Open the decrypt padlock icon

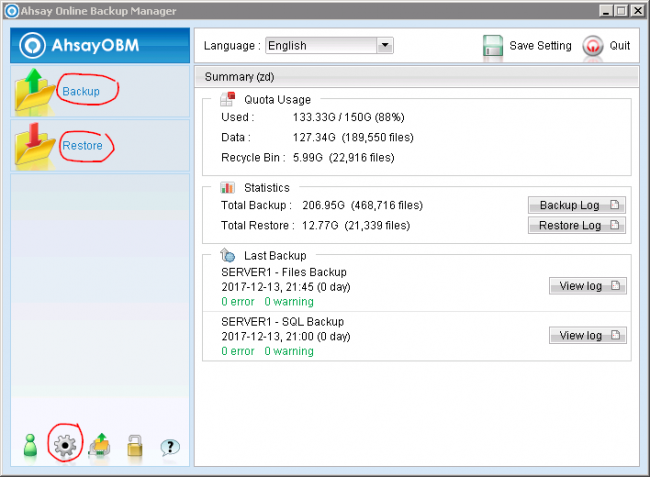click(135, 446)
